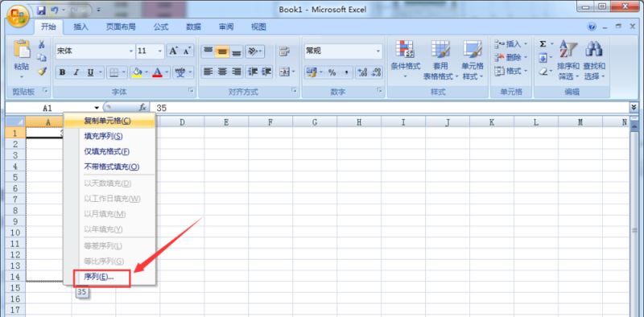Click the Save icon in quick access toolbar
644x317 pixels.
(x=41, y=10)
